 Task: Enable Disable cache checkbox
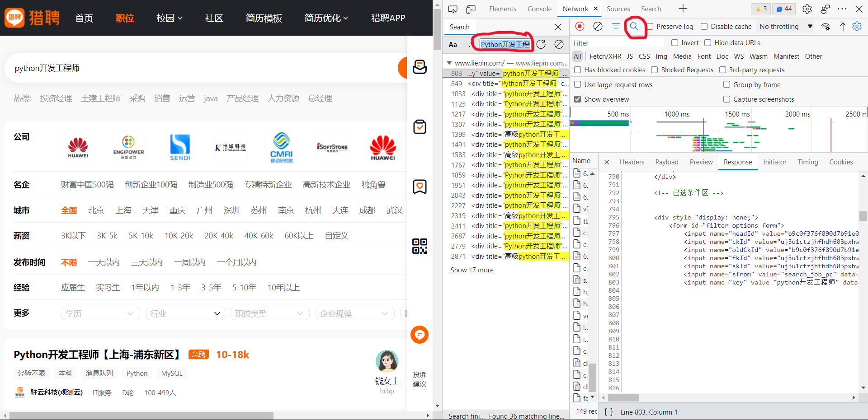pyautogui.click(x=704, y=27)
